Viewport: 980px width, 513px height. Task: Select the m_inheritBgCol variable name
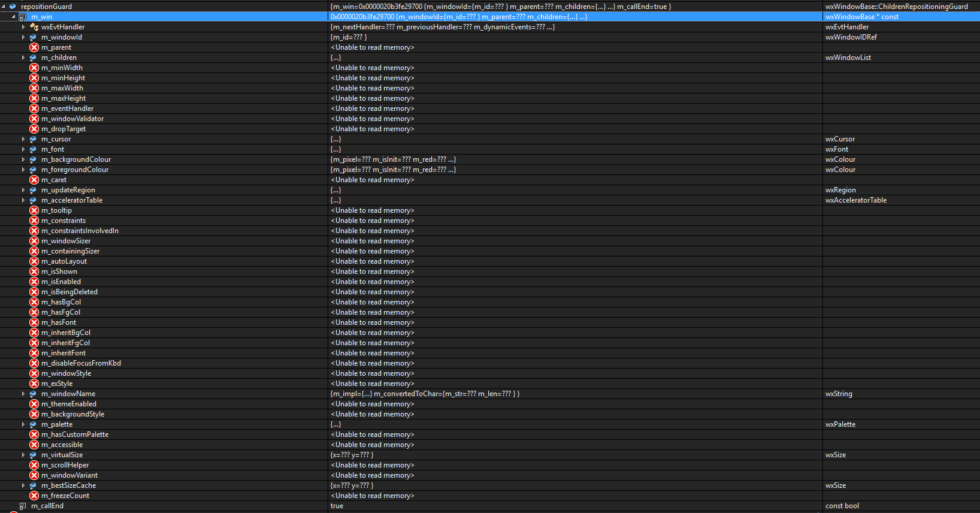click(x=66, y=333)
